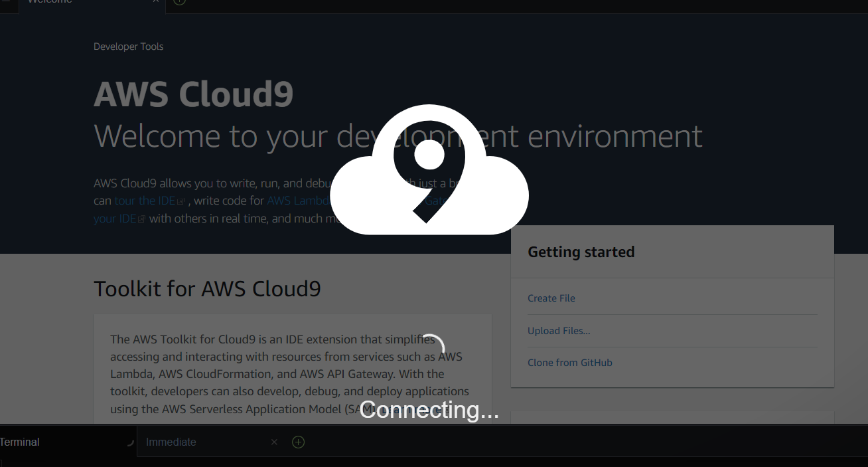Follow the AWS Lambda link
The image size is (868, 467).
point(299,201)
